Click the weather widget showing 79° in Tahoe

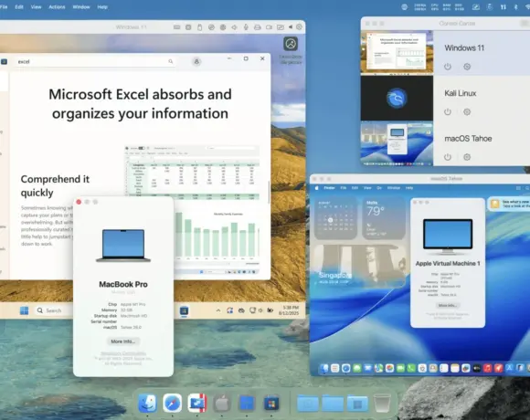click(x=384, y=218)
